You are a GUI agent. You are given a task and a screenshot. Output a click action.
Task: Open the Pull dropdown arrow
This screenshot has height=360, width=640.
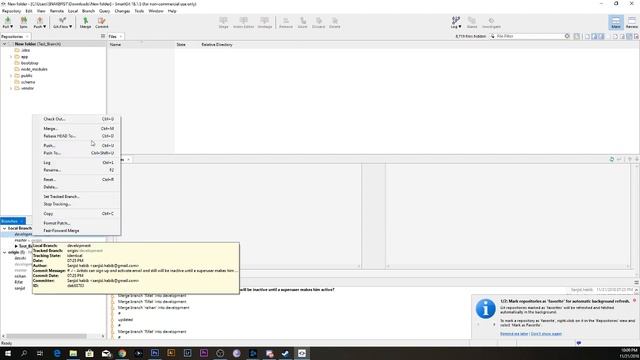(11, 27)
